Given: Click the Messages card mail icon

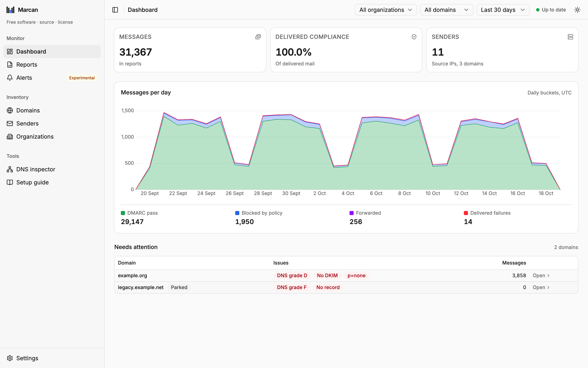Looking at the screenshot, I should click(258, 37).
